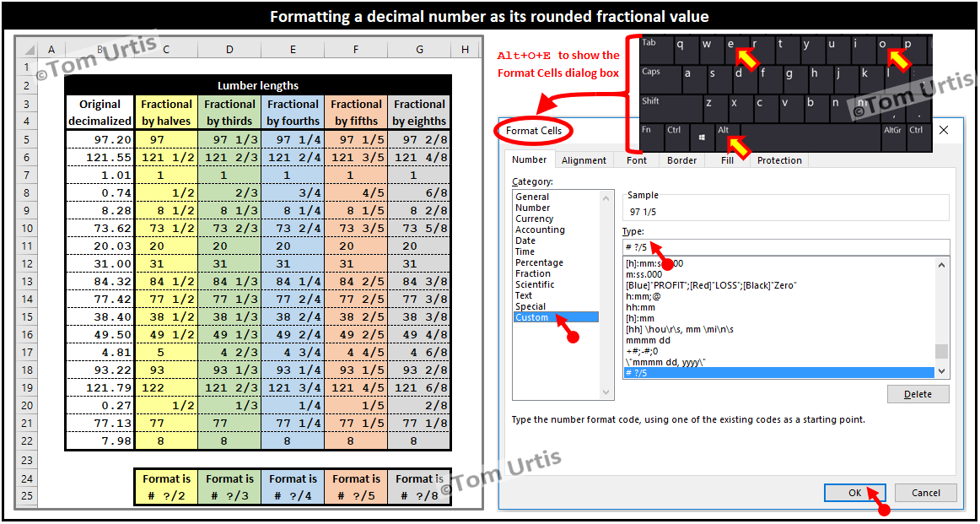Tap the Fn key on the keyboard

tap(651, 137)
